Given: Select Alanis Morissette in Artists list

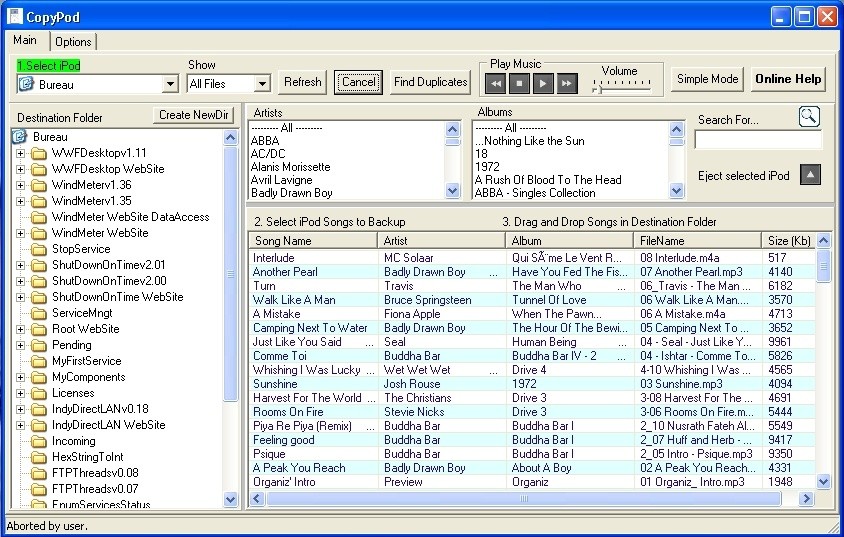Looking at the screenshot, I should tap(291, 167).
